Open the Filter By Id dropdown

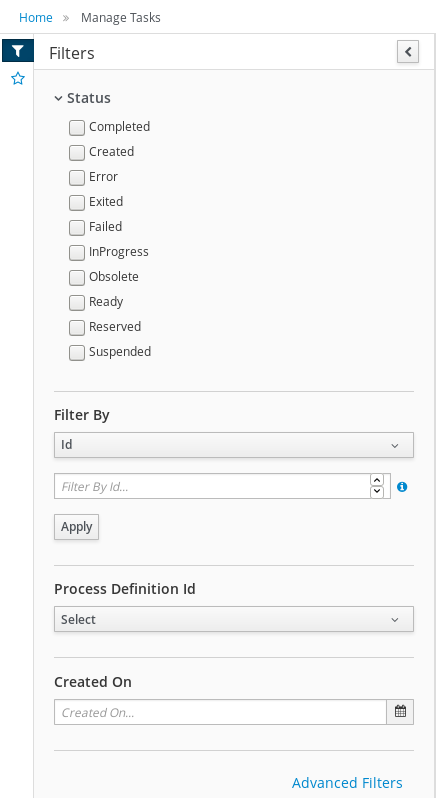tap(234, 445)
